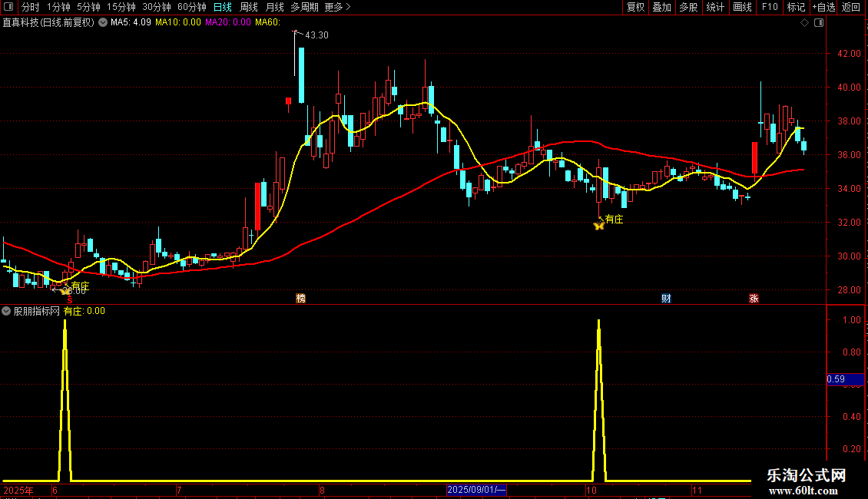
Task: Open the 复权 adjustment menu
Action: click(x=635, y=7)
